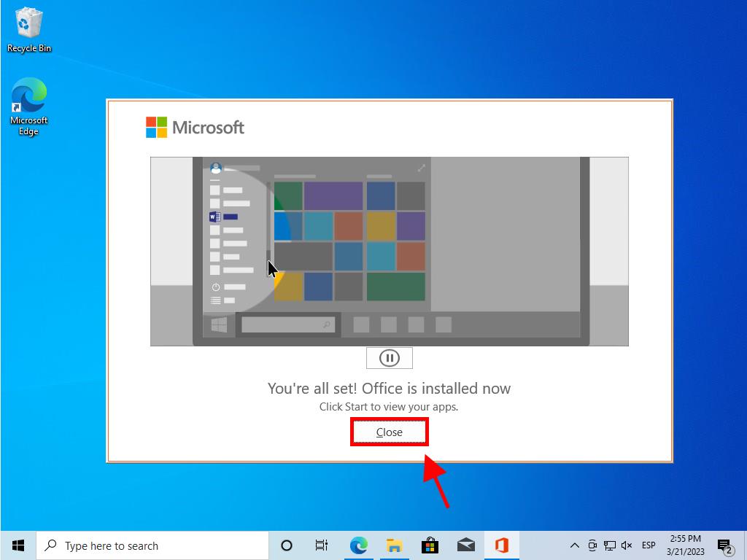Open the Microsoft Office app from the taskbar
The image size is (747, 560).
click(501, 545)
